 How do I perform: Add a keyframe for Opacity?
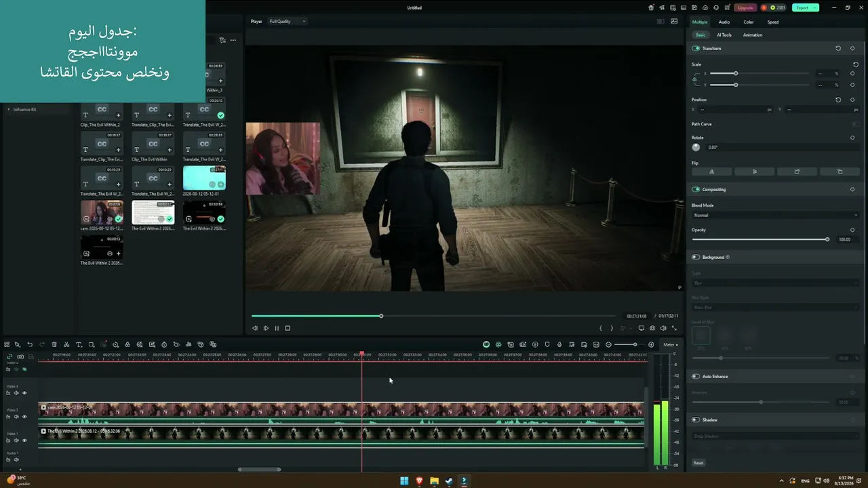[852, 230]
